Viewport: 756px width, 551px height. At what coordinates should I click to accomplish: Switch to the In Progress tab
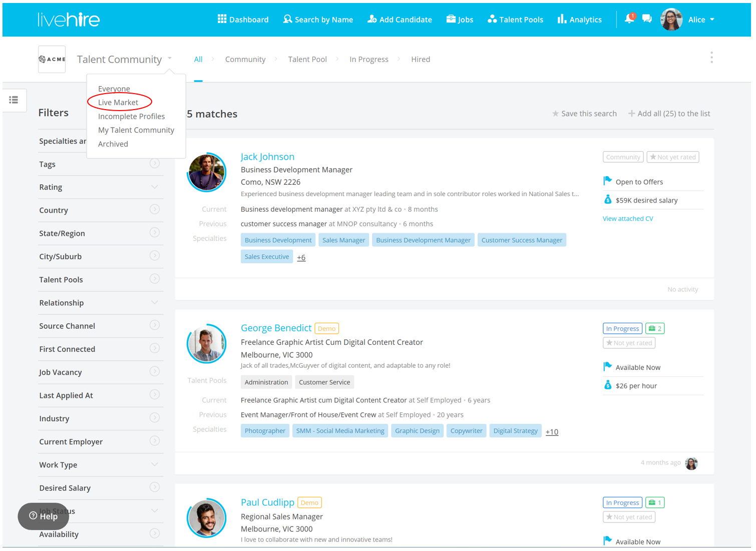pos(368,59)
